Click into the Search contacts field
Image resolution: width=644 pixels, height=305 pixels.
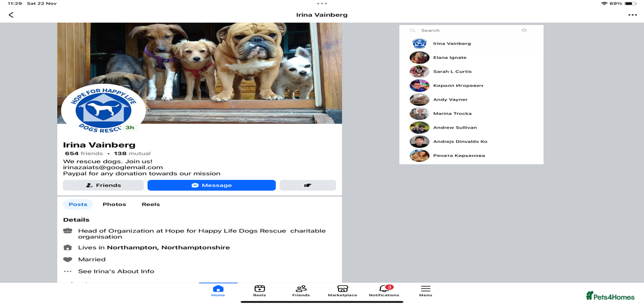pos(459,30)
